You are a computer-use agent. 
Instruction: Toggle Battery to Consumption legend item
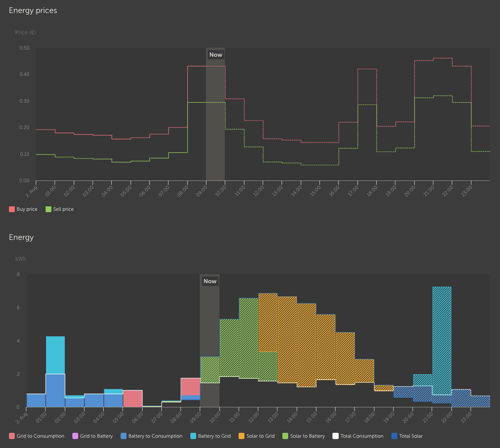pos(151,436)
